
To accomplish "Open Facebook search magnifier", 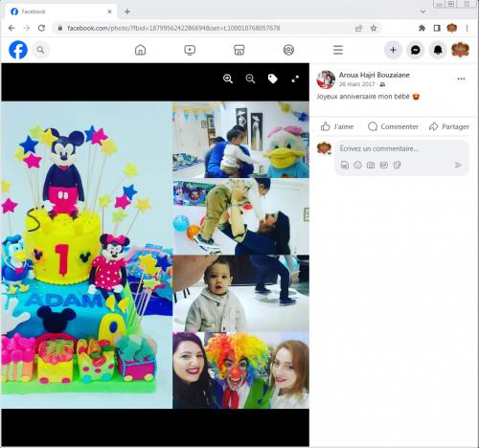I will 40,50.
